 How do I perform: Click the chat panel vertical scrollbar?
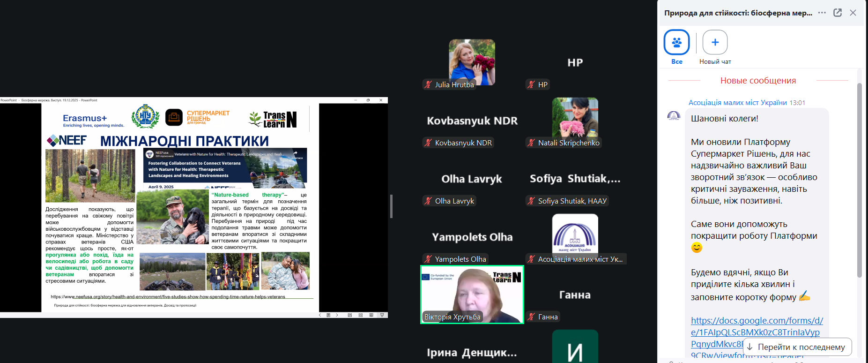point(859,178)
